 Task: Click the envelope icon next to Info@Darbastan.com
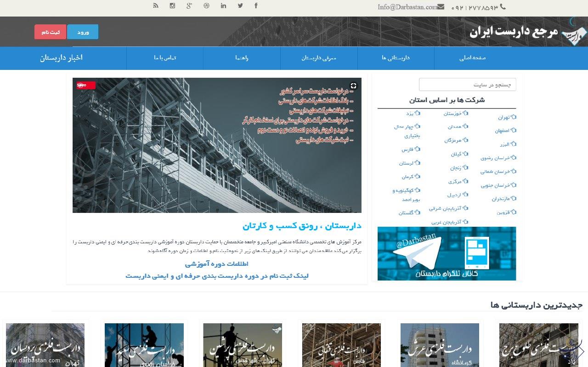pyautogui.click(x=441, y=7)
